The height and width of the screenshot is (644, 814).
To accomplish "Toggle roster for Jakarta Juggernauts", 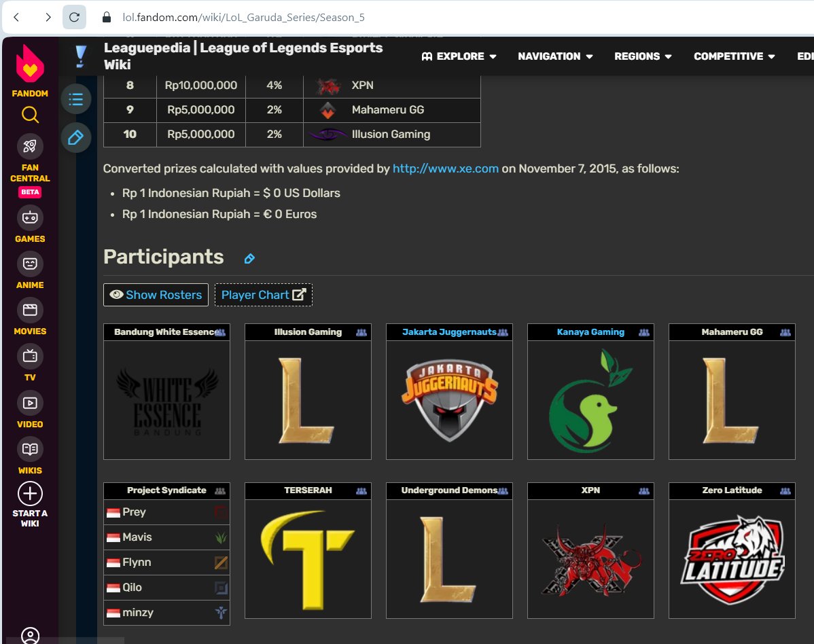I will (x=503, y=332).
